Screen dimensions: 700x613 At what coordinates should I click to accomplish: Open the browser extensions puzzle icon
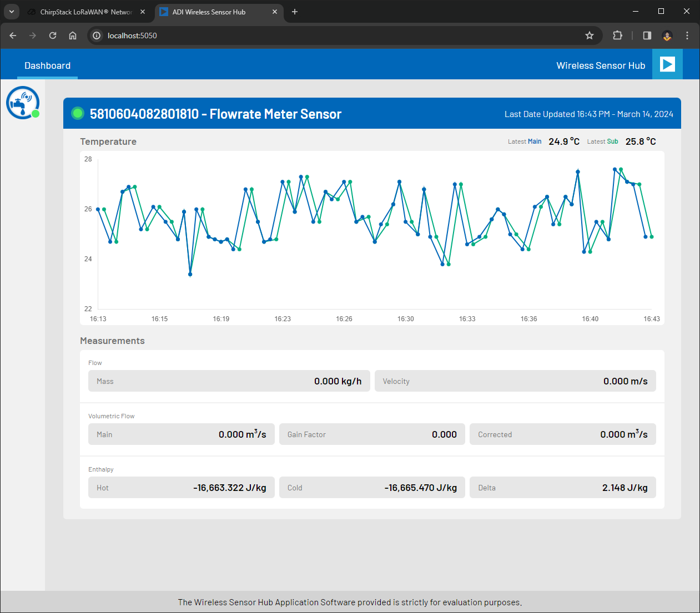[x=617, y=35]
